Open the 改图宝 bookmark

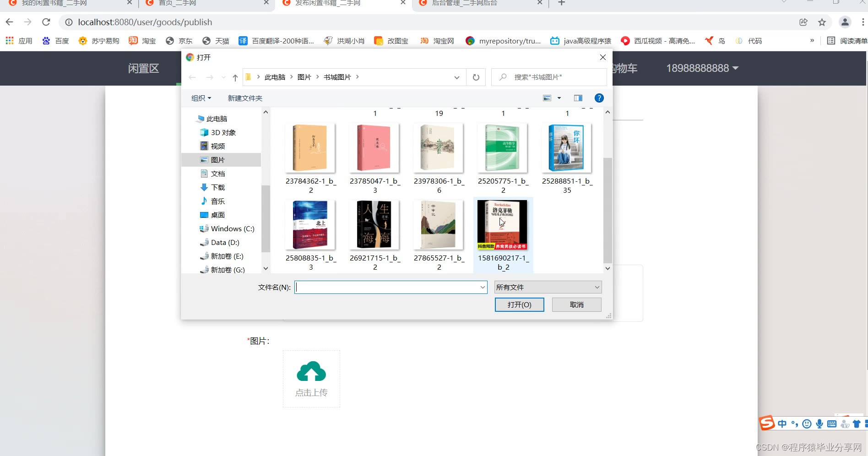click(x=391, y=41)
